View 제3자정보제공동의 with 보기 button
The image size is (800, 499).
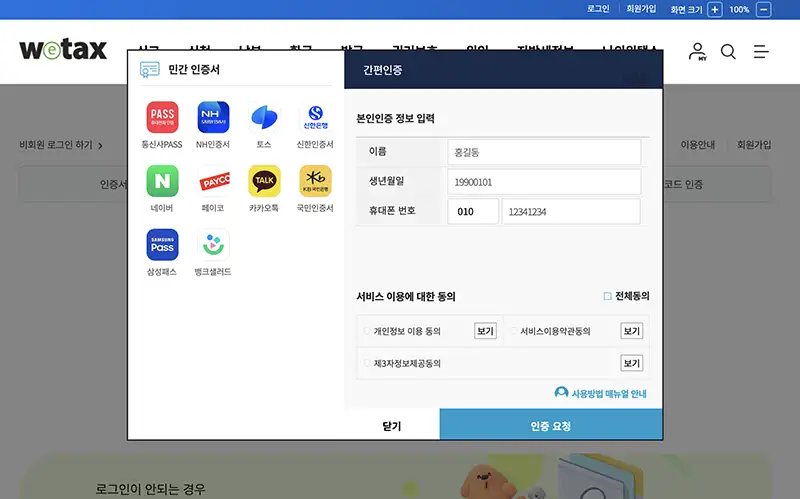(632, 363)
